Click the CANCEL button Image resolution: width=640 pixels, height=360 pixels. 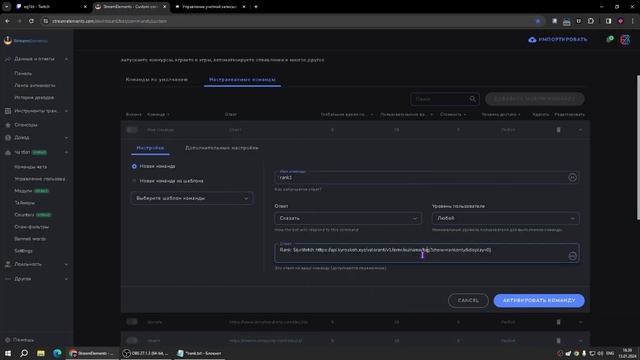468,300
